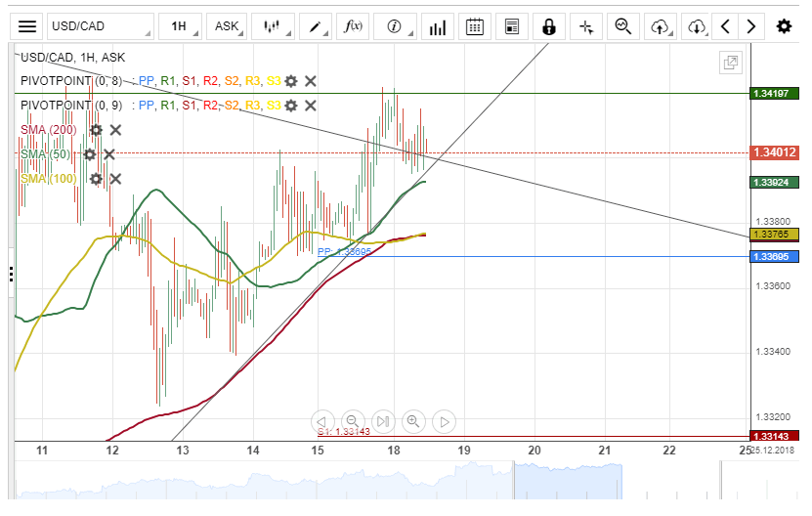Open settings for SMA (200) indicator
The height and width of the screenshot is (516, 812).
click(96, 129)
